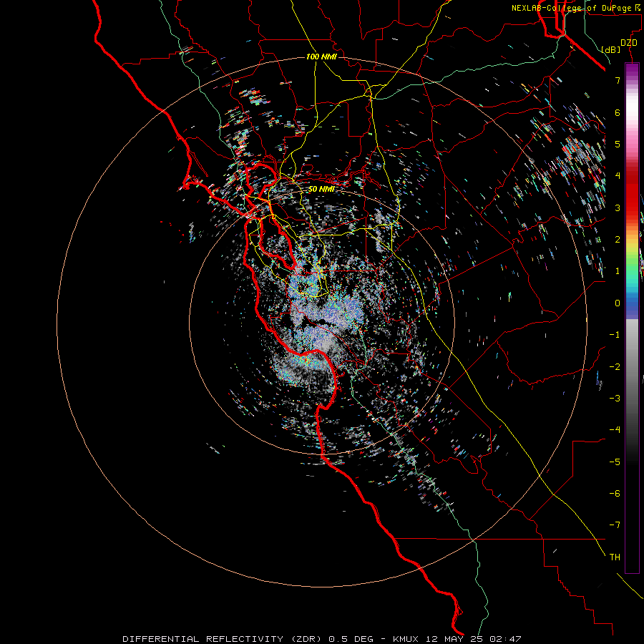Click the "5" value on the color scale

(618, 144)
